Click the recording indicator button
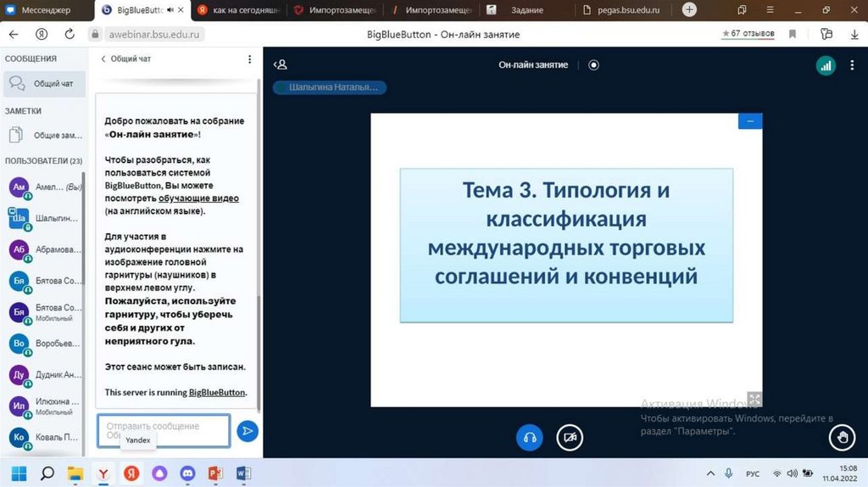The height and width of the screenshot is (487, 868). click(x=593, y=64)
